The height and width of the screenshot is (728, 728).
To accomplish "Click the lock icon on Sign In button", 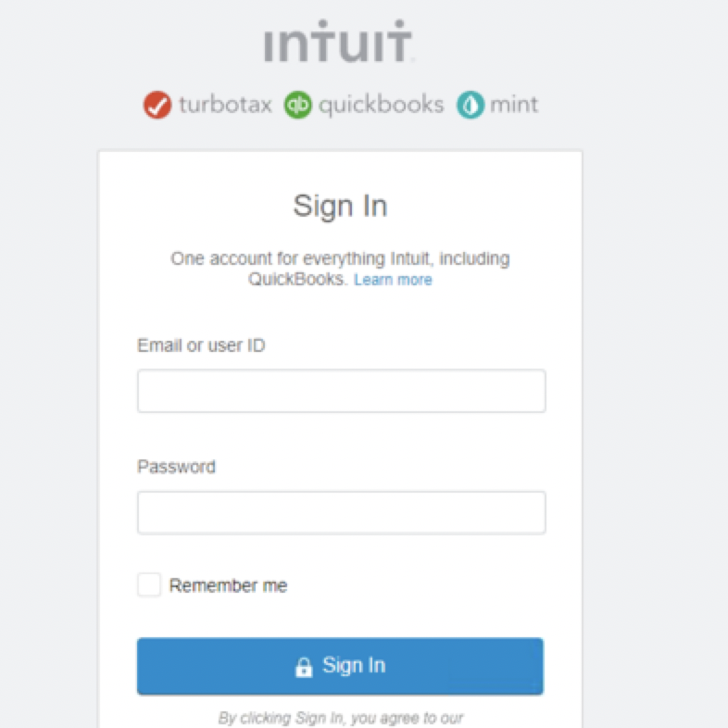I will [x=303, y=667].
